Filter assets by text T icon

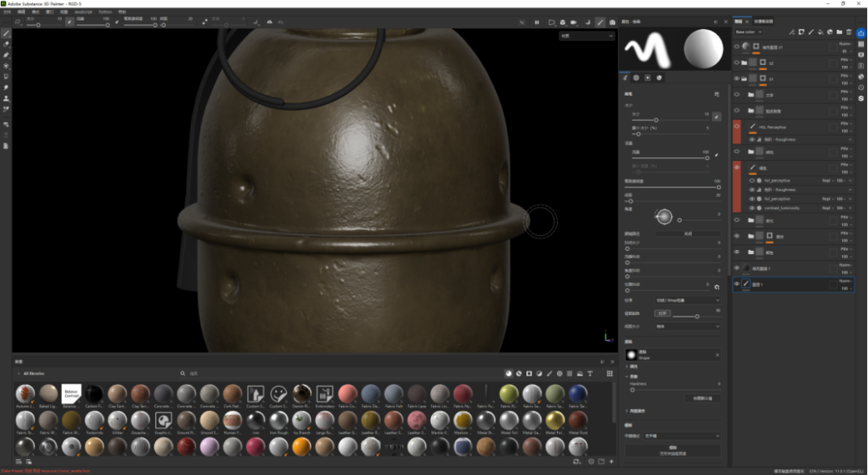[x=590, y=374]
